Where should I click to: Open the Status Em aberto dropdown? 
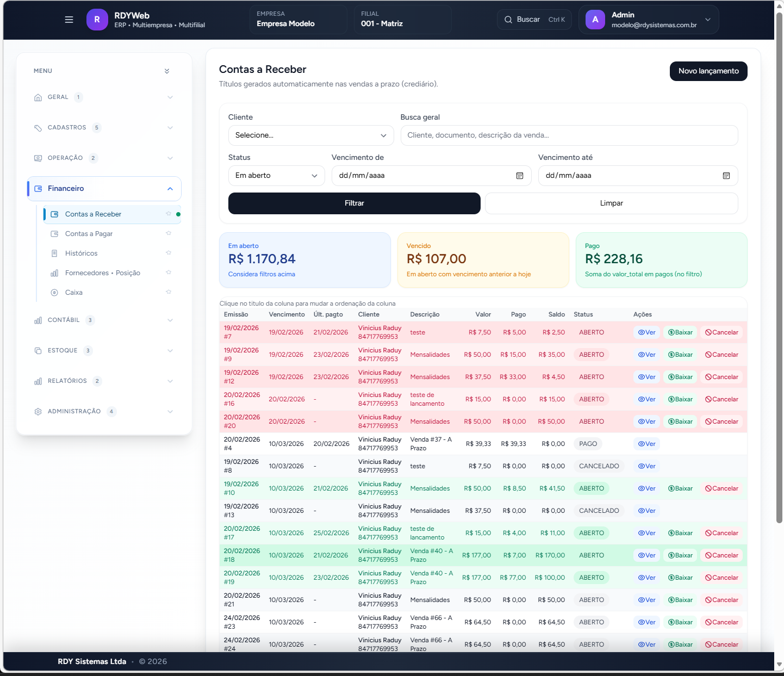(x=276, y=176)
